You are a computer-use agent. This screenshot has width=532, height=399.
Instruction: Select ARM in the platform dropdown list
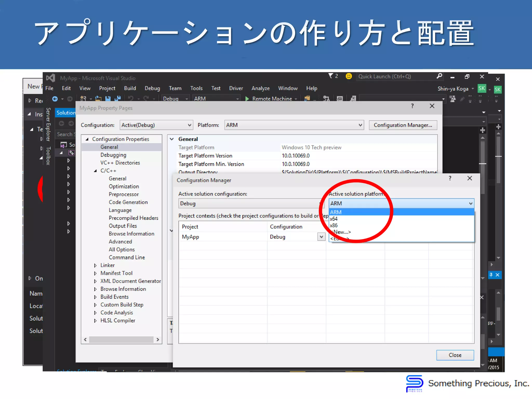[402, 212]
